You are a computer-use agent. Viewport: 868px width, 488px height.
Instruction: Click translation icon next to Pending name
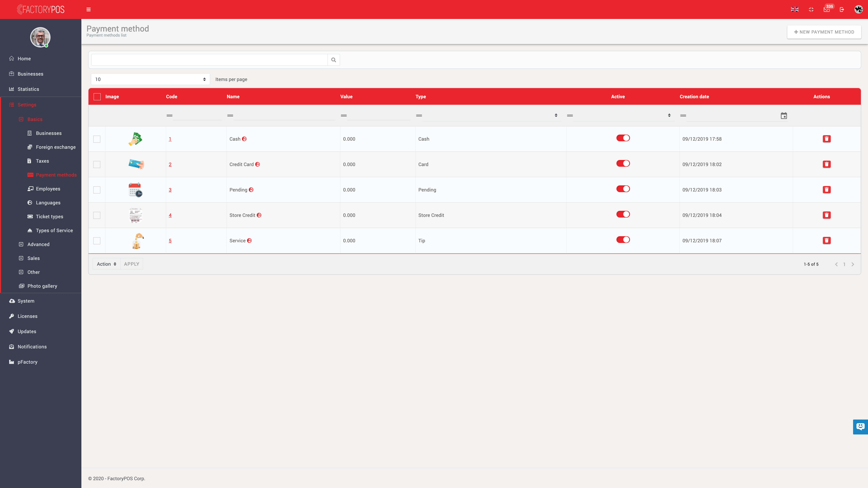coord(251,190)
